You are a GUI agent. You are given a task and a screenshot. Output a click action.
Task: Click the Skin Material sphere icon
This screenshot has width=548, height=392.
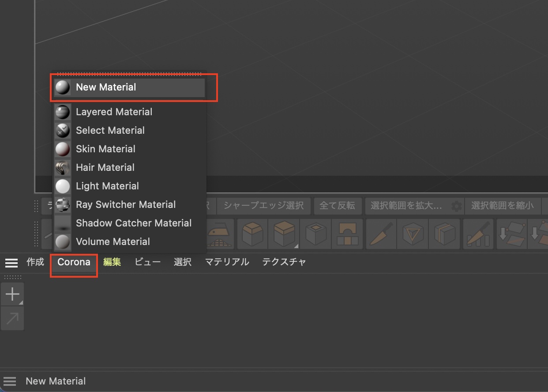tap(63, 149)
